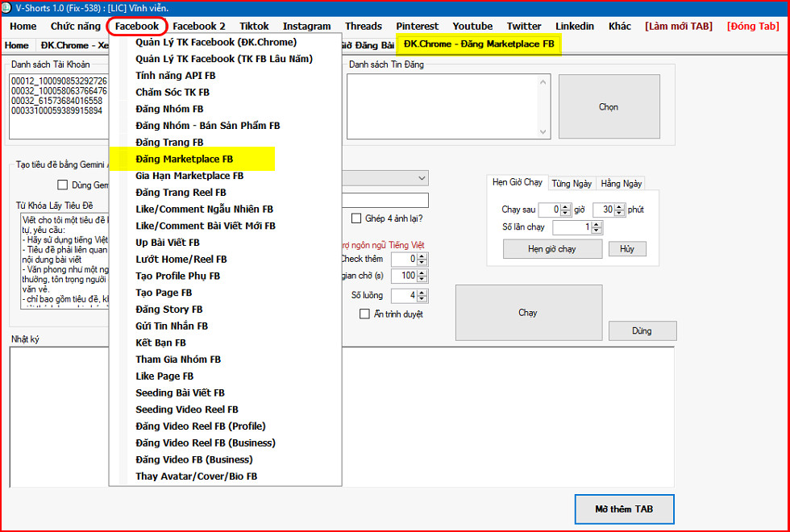Click the V-Shorts app icon in title bar
The width and height of the screenshot is (790, 532).
(x=7, y=7)
